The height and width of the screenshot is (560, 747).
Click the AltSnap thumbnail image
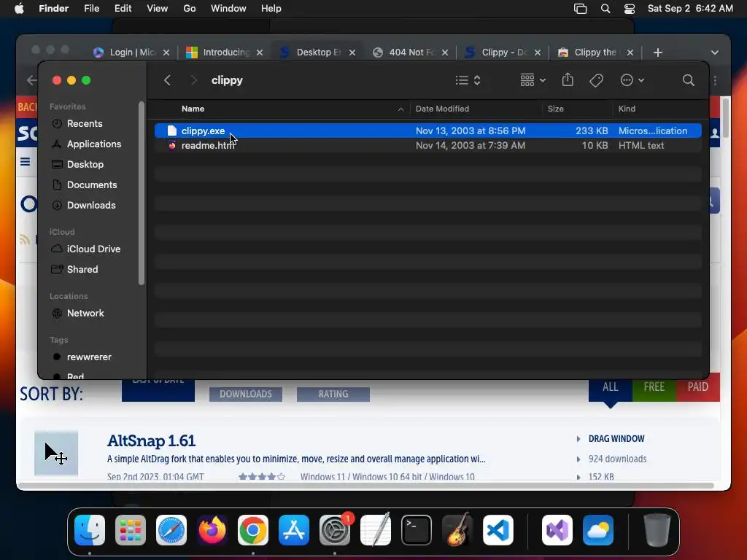tap(56, 454)
